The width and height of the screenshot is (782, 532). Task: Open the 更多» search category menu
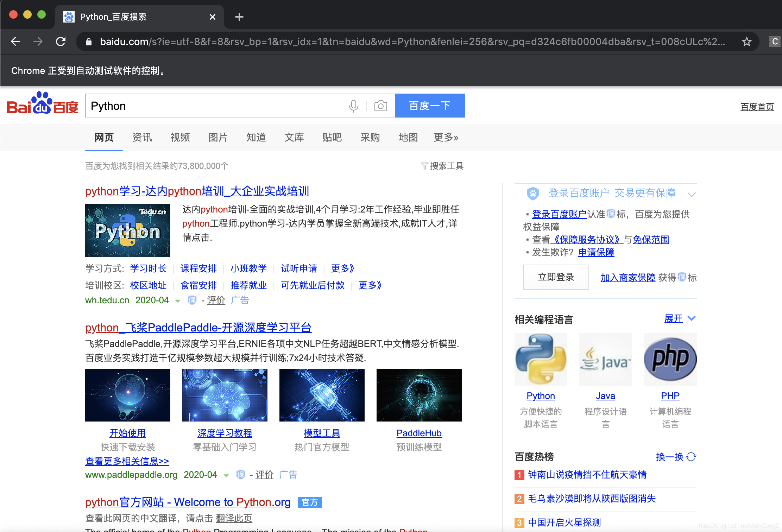pyautogui.click(x=446, y=137)
